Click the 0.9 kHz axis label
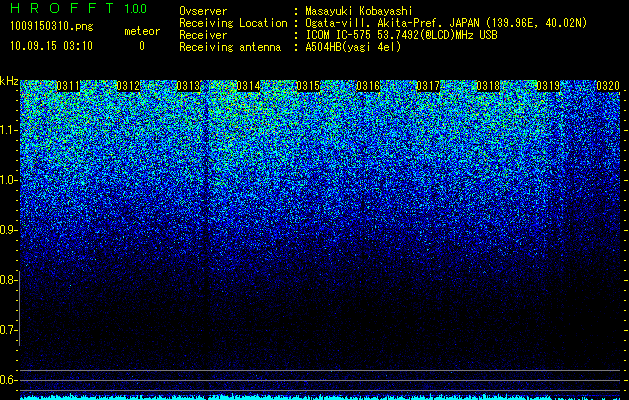Image resolution: width=629 pixels, height=400 pixels. (8, 230)
